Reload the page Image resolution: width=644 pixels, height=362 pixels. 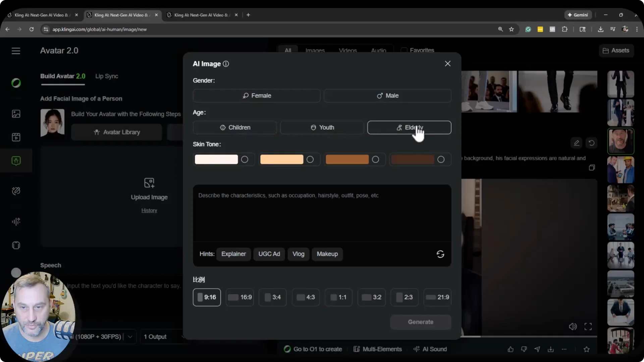(x=31, y=29)
